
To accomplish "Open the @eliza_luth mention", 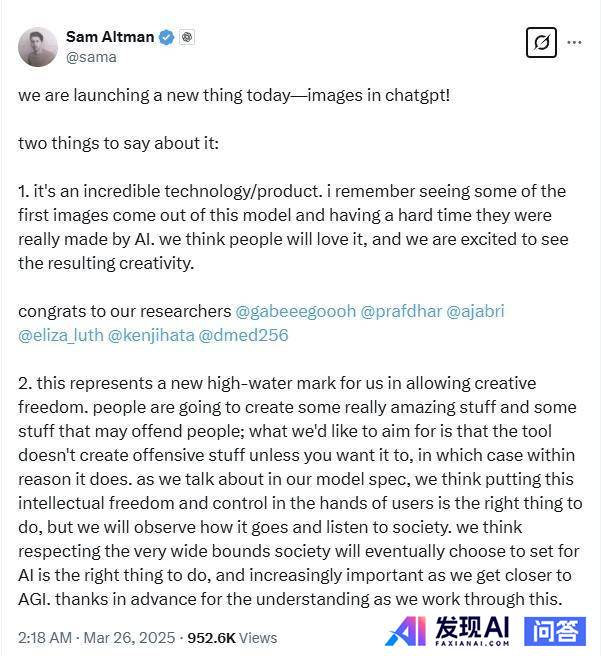I will coord(61,335).
